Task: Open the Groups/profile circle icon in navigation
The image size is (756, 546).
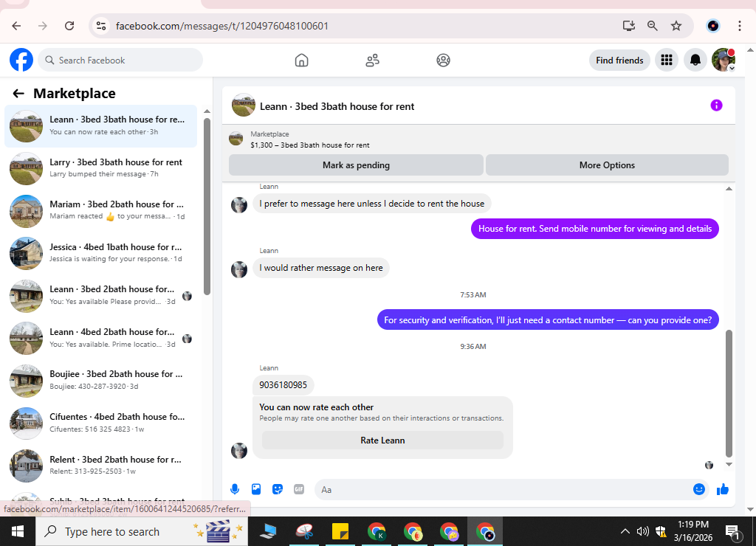Action: (443, 61)
